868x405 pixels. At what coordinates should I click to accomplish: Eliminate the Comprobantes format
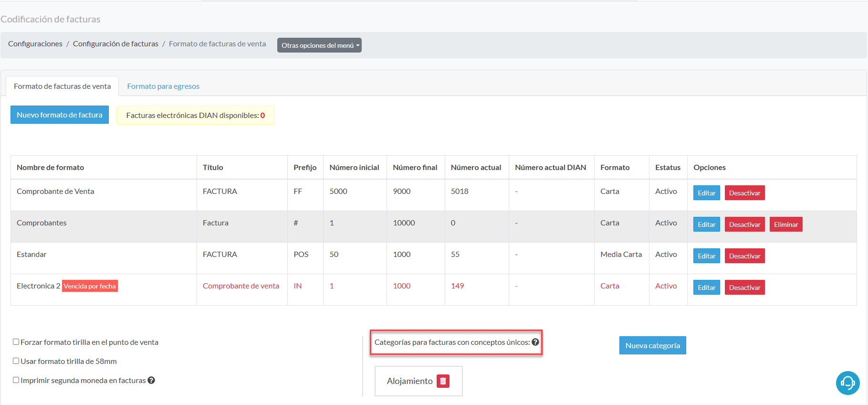point(785,224)
